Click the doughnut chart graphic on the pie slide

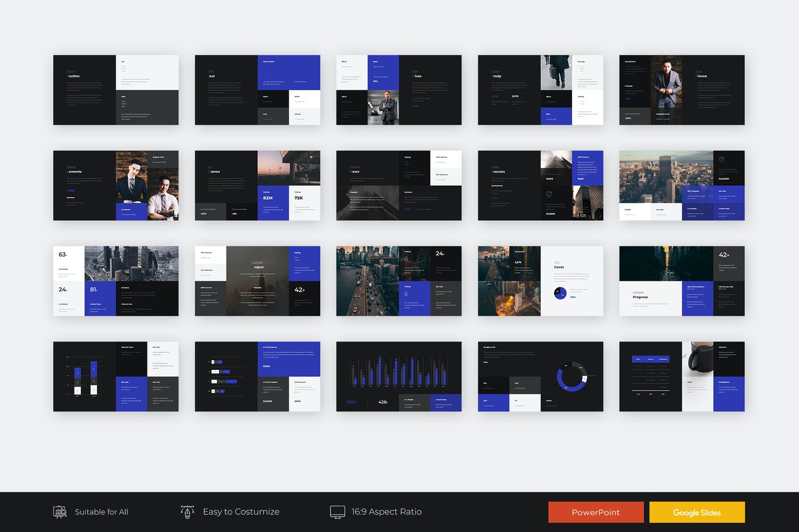tap(571, 377)
